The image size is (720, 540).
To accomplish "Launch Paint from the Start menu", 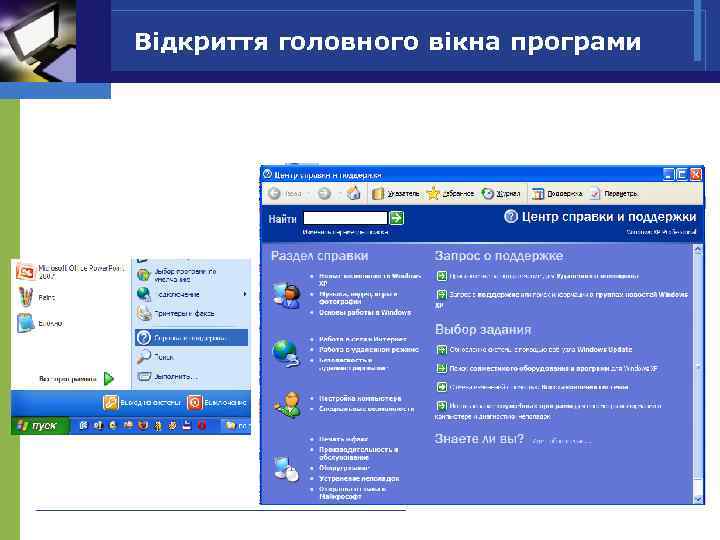I will click(x=36, y=297).
